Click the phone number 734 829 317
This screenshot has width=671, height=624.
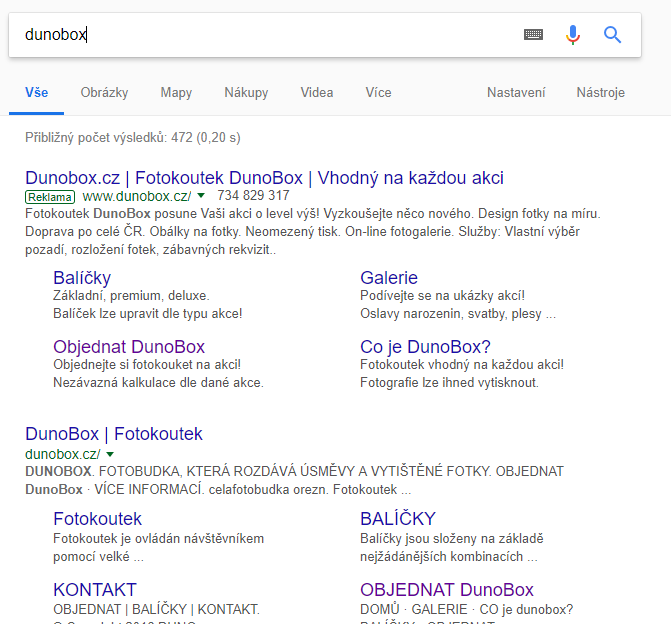[253, 196]
